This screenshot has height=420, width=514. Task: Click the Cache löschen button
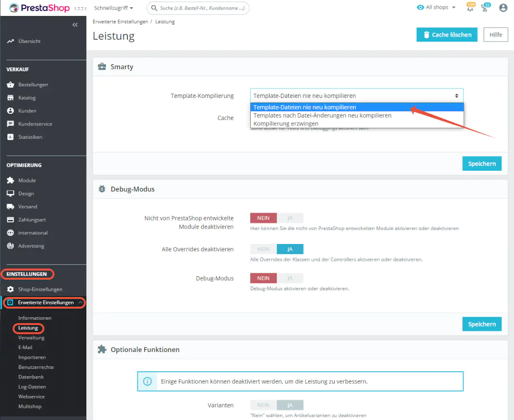pyautogui.click(x=446, y=35)
